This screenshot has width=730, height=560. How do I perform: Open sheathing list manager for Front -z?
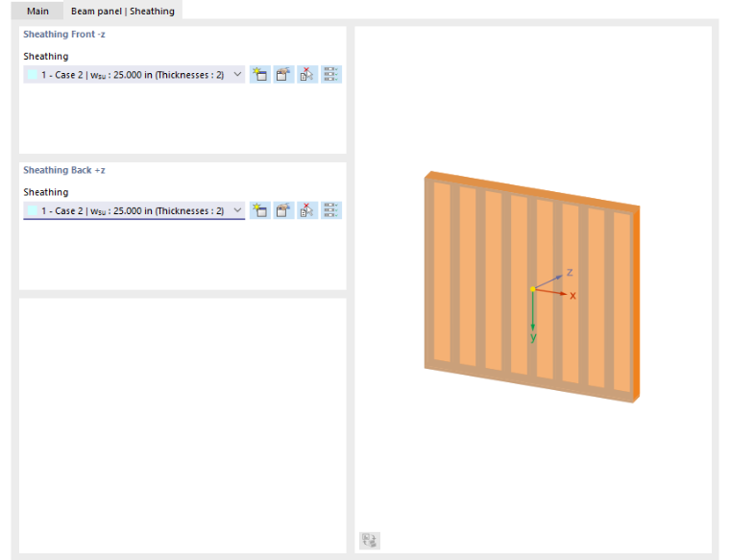coord(331,75)
